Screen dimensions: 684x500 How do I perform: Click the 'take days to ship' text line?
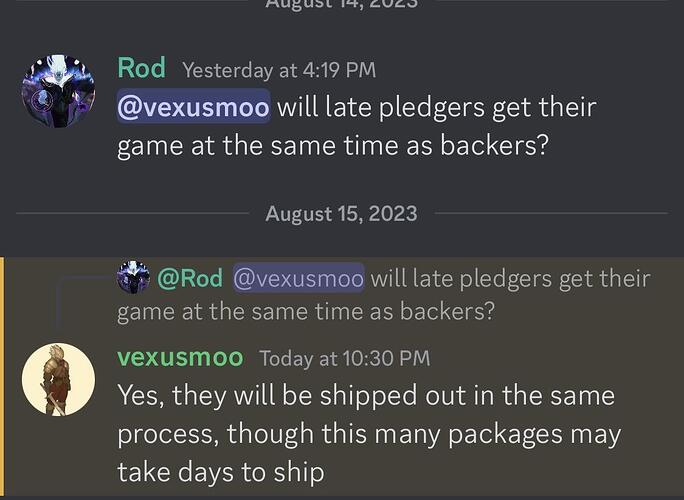pos(221,473)
